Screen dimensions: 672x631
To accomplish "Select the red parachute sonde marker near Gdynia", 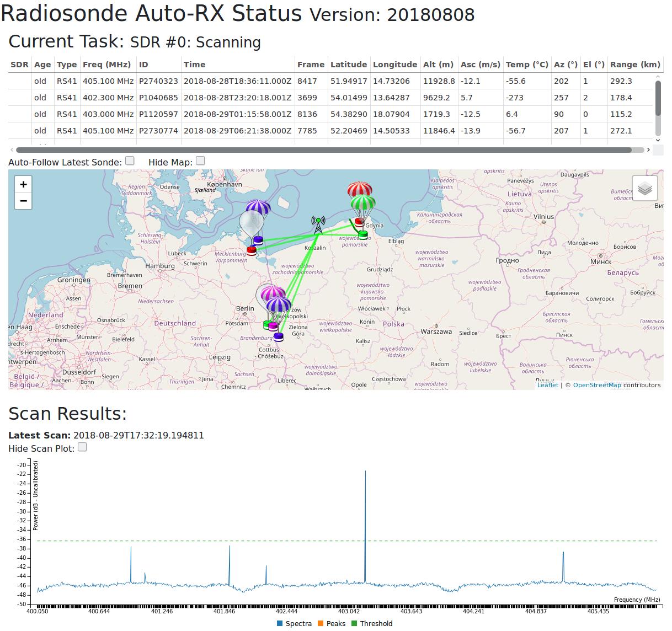I will click(x=360, y=190).
